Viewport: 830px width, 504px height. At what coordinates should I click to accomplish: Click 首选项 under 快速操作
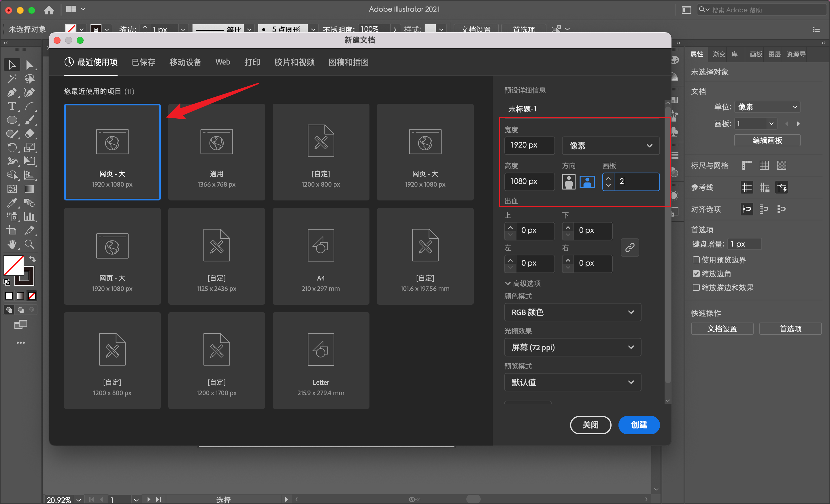click(x=790, y=329)
